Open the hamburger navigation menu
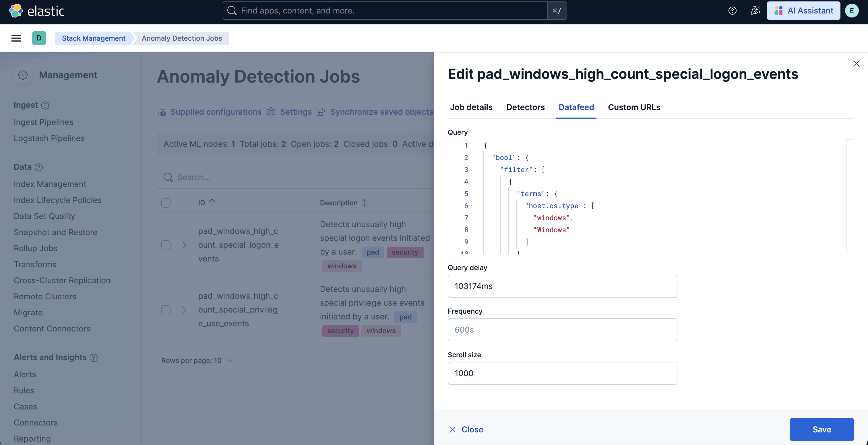 (x=16, y=38)
